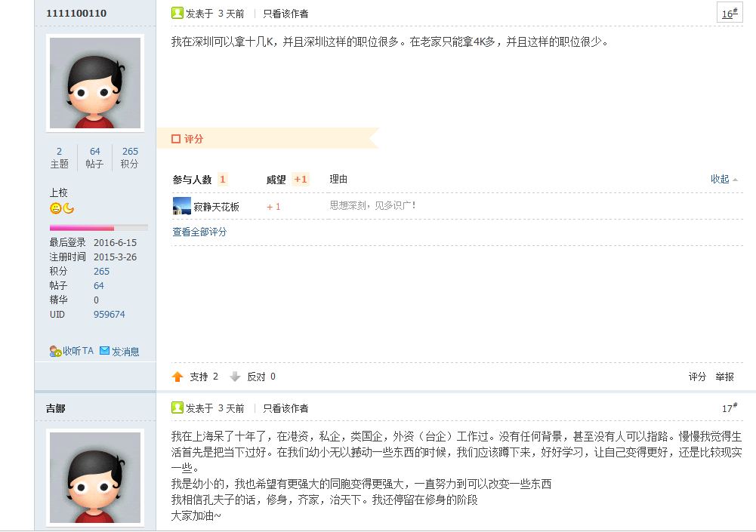The width and height of the screenshot is (756, 532).
Task: Report the post with 举报
Action: 725,377
